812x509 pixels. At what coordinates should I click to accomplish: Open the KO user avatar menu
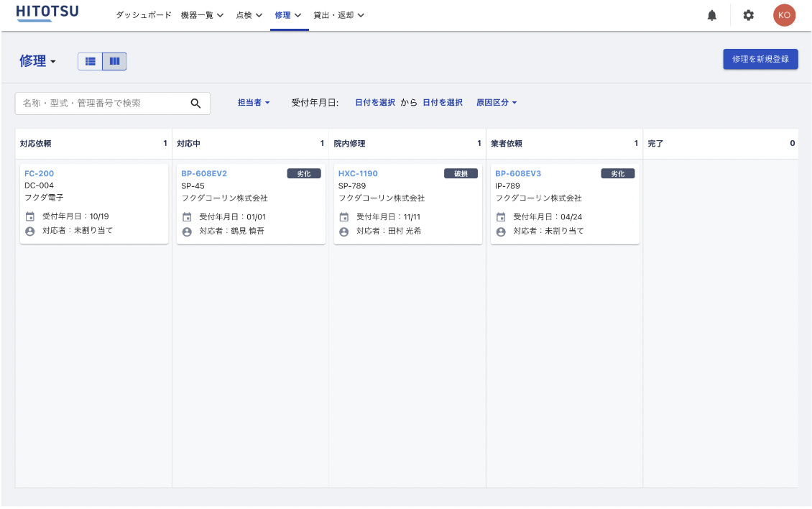pos(784,15)
